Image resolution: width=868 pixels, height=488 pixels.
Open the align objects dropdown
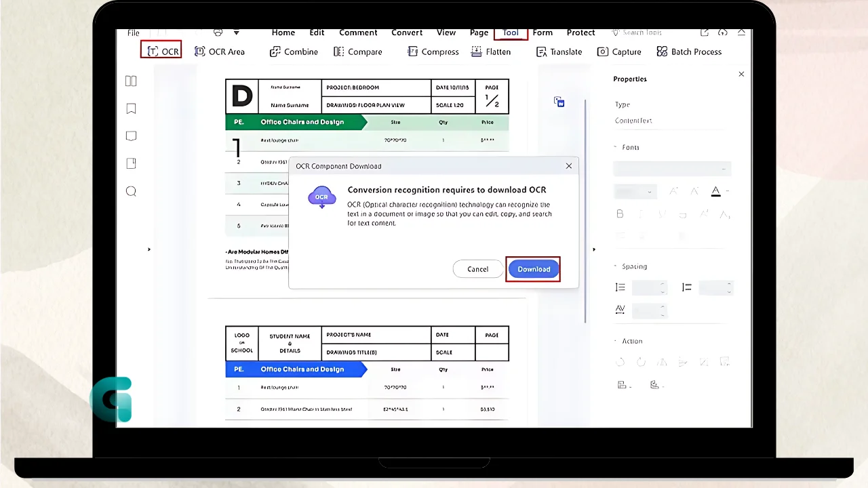(x=624, y=385)
